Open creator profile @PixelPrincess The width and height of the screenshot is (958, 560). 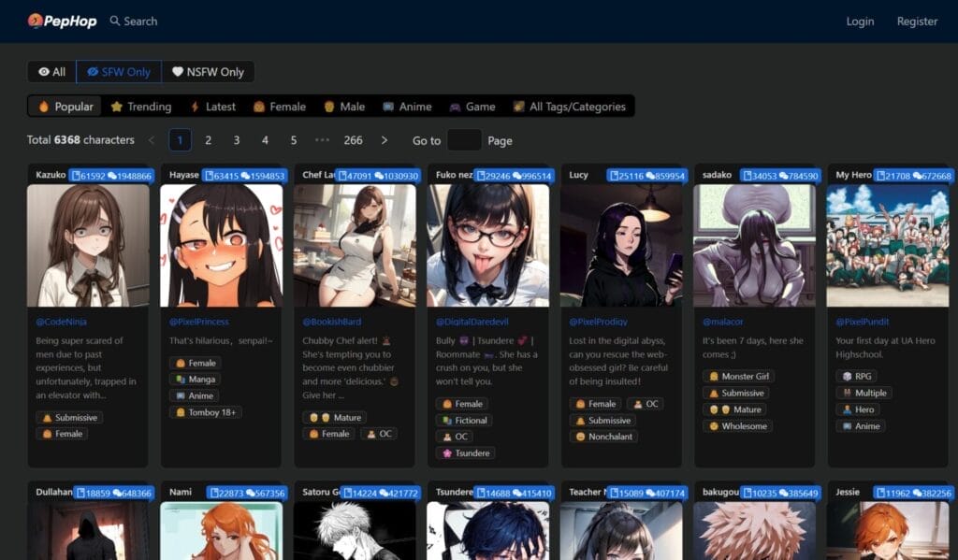199,322
